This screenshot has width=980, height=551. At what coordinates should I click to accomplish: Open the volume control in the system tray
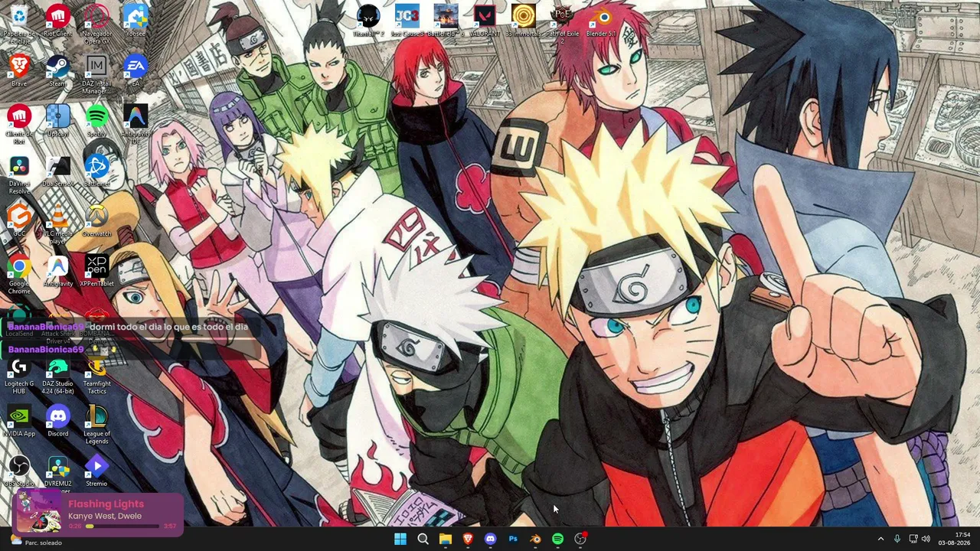[x=926, y=539]
